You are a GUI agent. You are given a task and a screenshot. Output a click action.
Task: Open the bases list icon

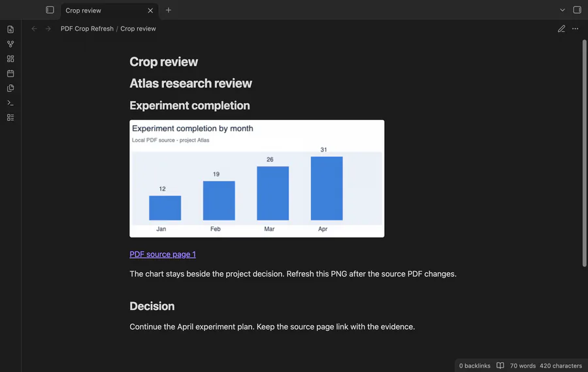coord(10,117)
